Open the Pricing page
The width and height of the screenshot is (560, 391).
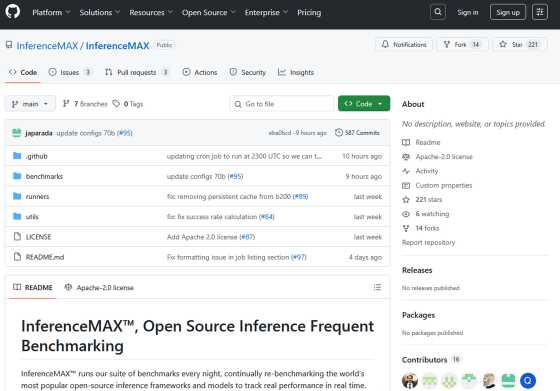click(309, 12)
